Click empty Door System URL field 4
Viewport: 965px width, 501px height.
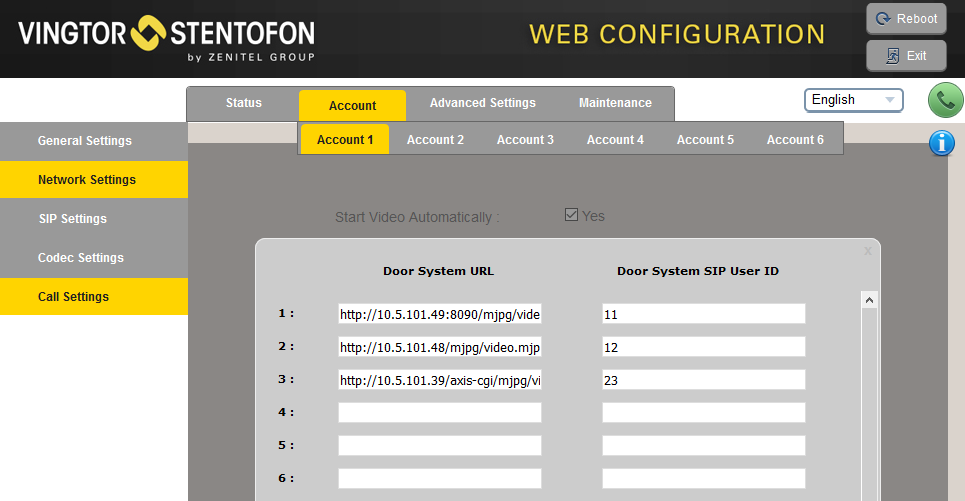440,412
